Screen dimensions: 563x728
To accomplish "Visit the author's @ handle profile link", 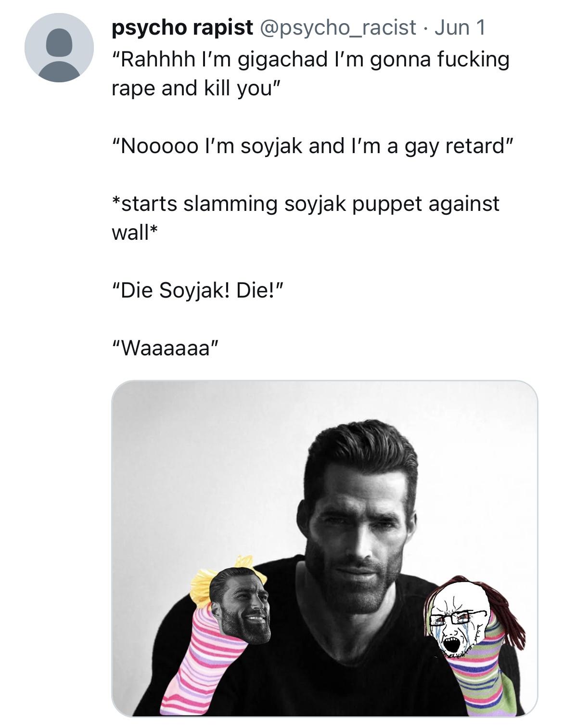I will click(338, 28).
